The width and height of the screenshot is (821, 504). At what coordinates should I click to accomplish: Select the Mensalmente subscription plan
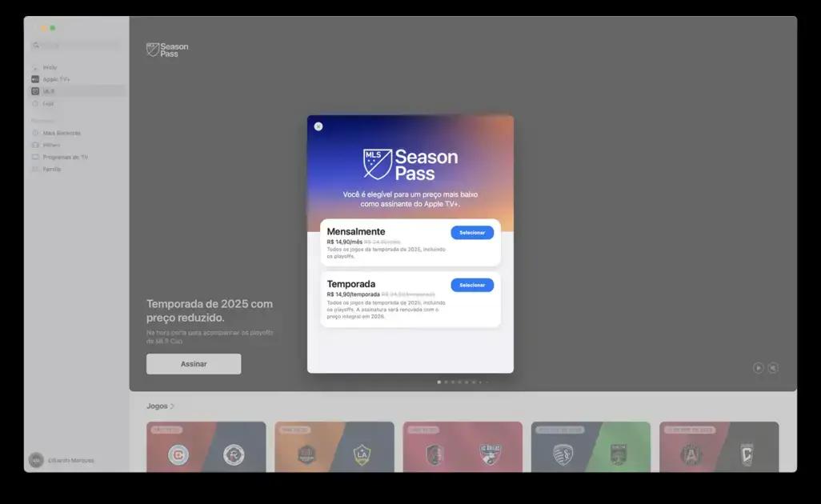pos(472,232)
